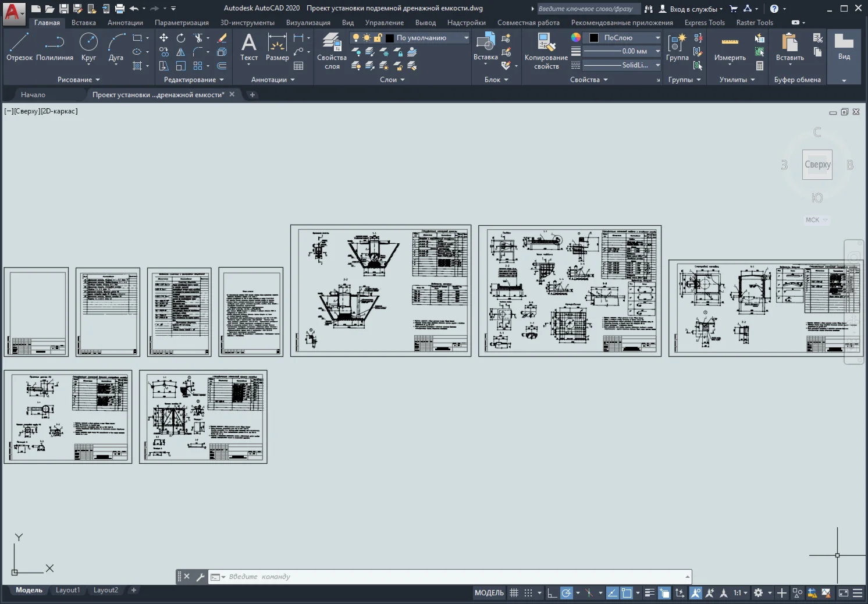Expand the Рисование panel
This screenshot has height=604, width=868.
79,80
